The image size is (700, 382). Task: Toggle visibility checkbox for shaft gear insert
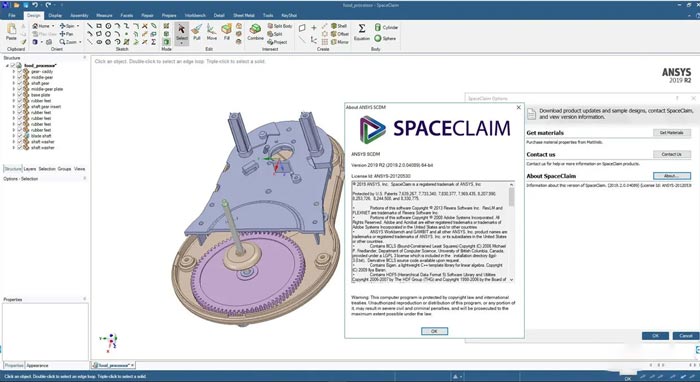pos(19,107)
